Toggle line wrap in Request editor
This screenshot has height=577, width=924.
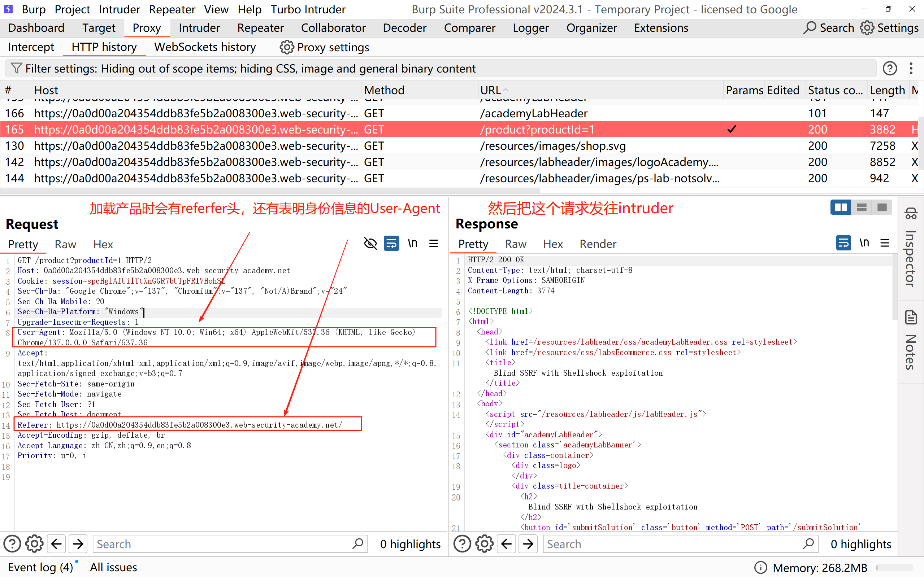(x=391, y=244)
